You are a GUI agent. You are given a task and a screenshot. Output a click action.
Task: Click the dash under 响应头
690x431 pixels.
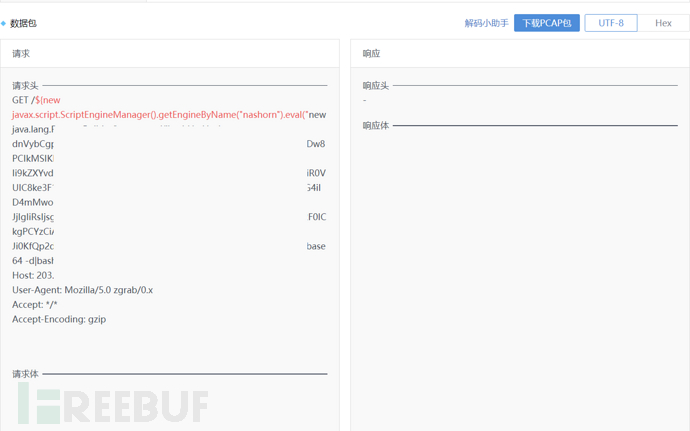(x=365, y=100)
